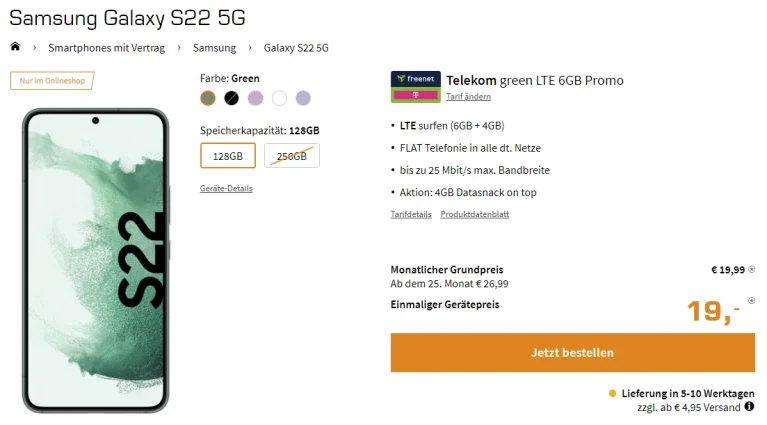Navigate to Samsung breadcrumb
Viewport: 767px width, 425px height.
pos(214,48)
